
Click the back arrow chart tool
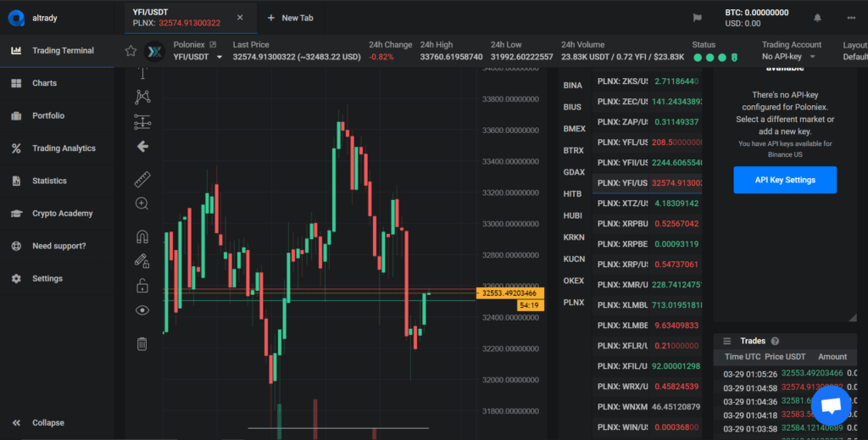[x=142, y=147]
